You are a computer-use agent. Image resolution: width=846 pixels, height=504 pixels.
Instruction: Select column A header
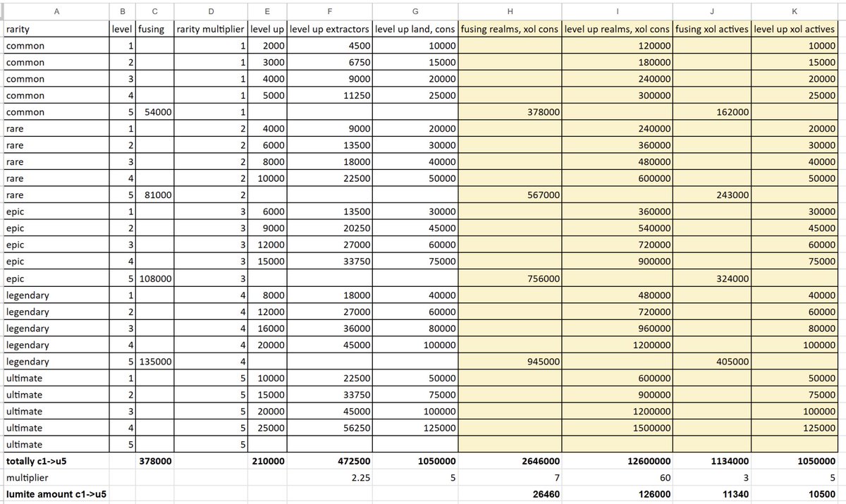tap(57, 11)
